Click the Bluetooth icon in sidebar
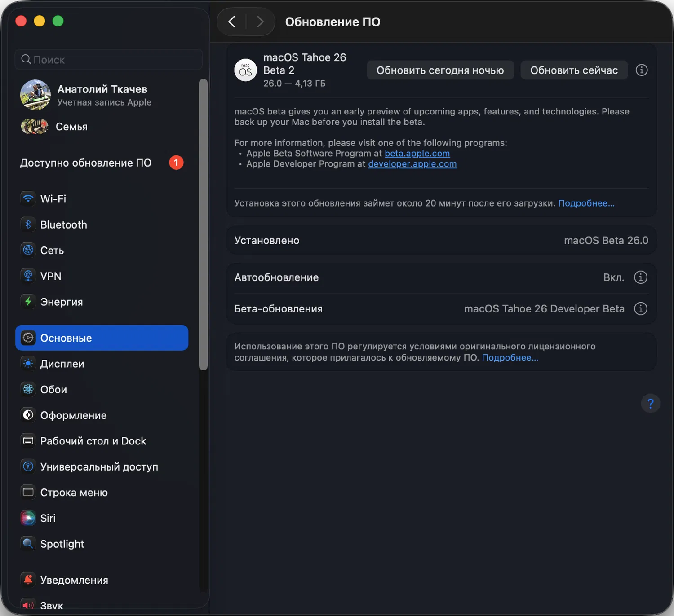 click(28, 224)
